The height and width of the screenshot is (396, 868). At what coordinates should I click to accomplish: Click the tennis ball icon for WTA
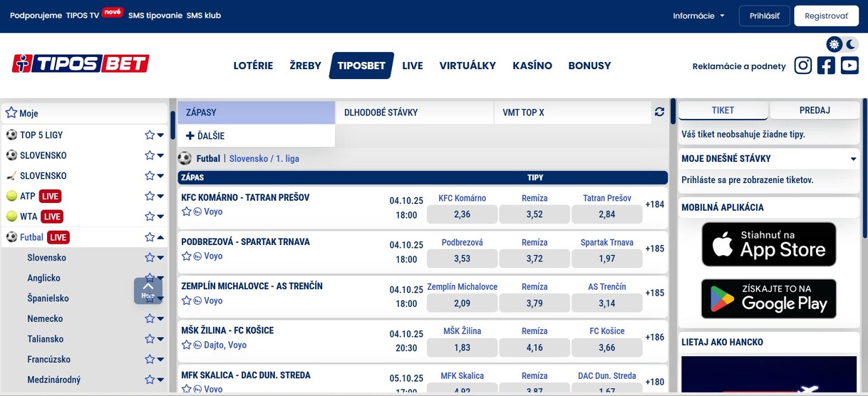11,217
